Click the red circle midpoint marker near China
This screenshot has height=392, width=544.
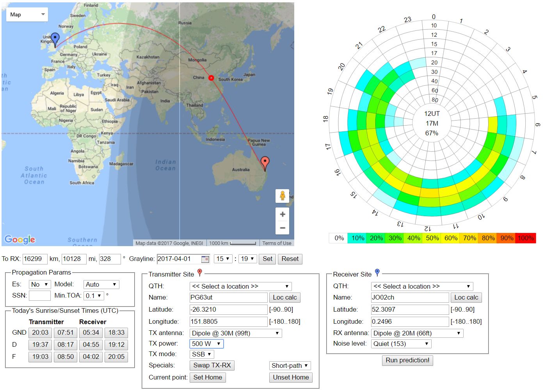point(211,78)
